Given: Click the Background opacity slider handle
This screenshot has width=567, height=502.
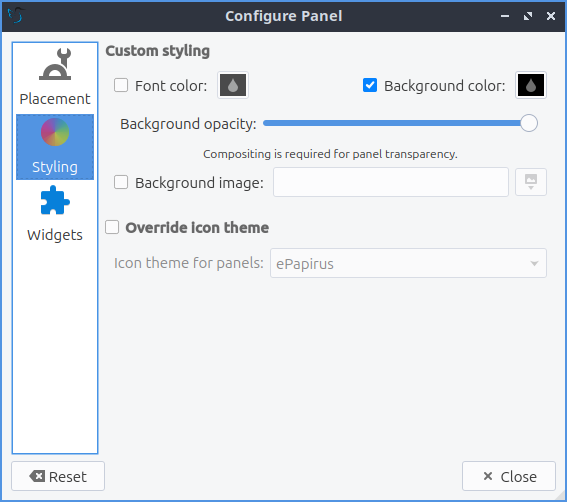Looking at the screenshot, I should (x=529, y=123).
